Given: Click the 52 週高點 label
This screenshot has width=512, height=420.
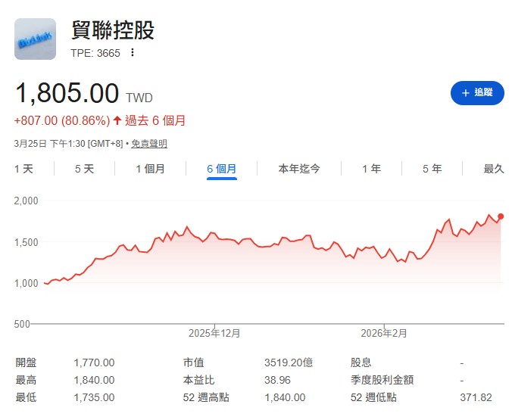Looking at the screenshot, I should (x=206, y=397).
